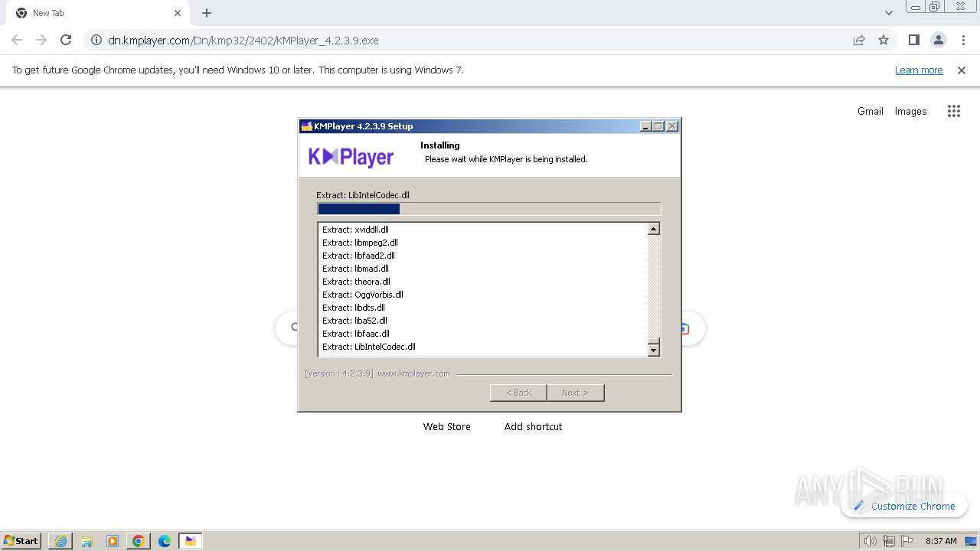Close the KMPlayer Setup window

click(x=671, y=126)
